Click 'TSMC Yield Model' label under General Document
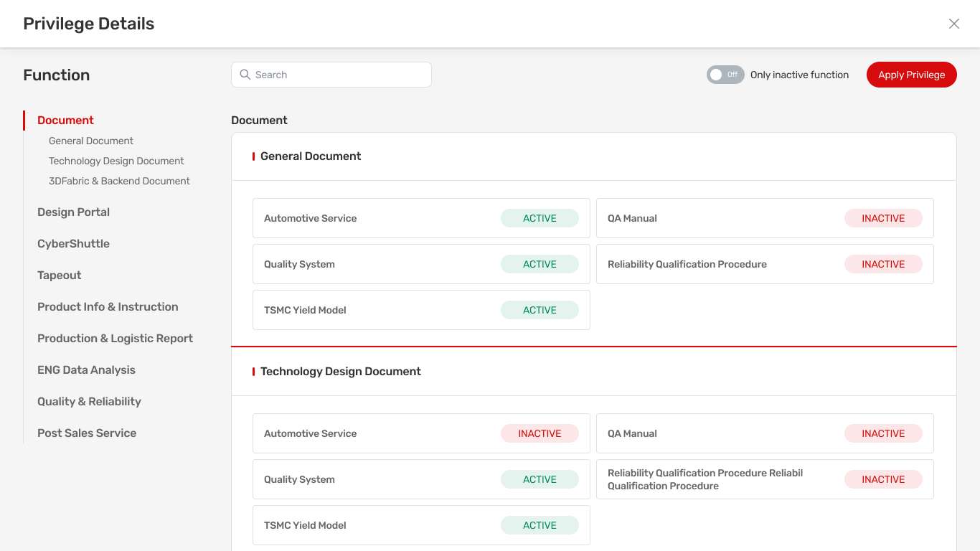This screenshot has height=551, width=980. coord(305,310)
